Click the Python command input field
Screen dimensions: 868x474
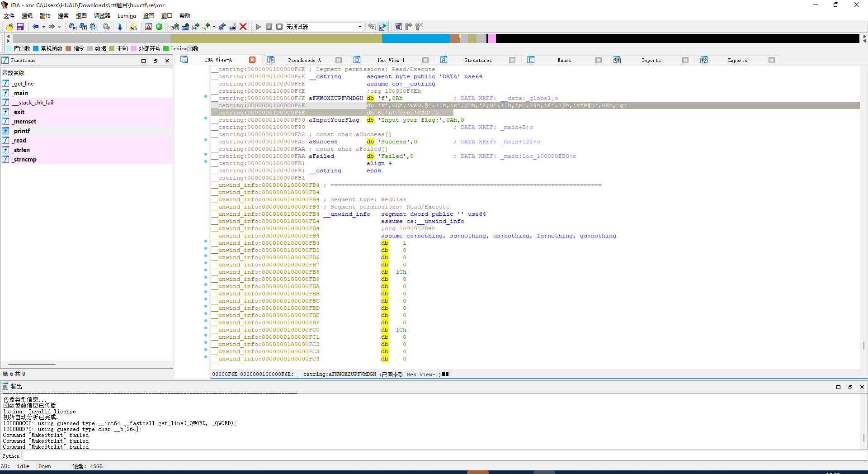[x=445, y=456]
